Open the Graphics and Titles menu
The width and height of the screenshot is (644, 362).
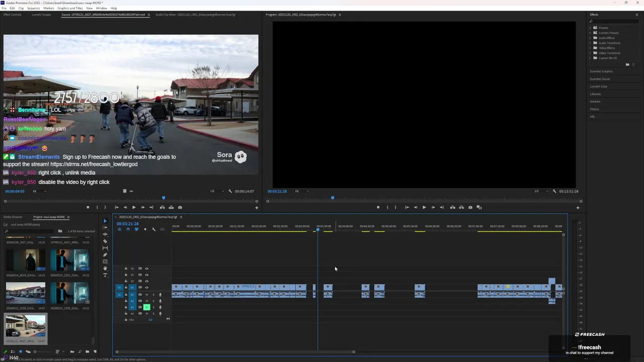(70, 8)
